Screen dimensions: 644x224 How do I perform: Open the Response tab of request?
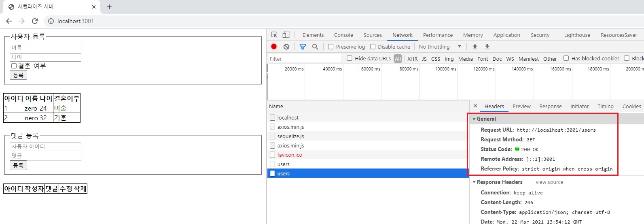[x=550, y=107]
